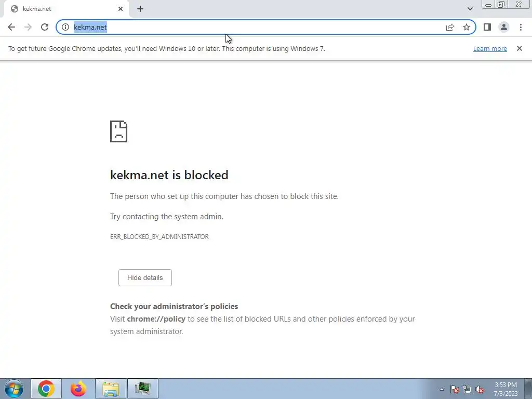This screenshot has height=399, width=532.
Task: Share this page using the share icon
Action: [450, 27]
